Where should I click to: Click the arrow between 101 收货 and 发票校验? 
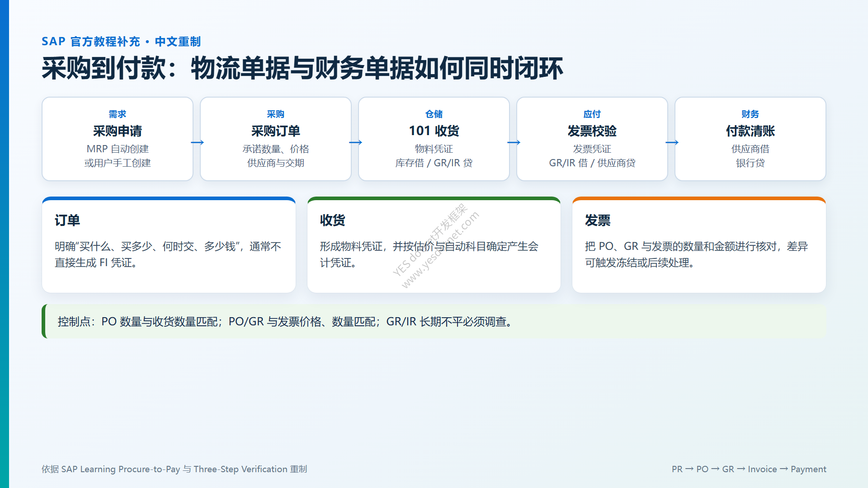click(x=514, y=142)
